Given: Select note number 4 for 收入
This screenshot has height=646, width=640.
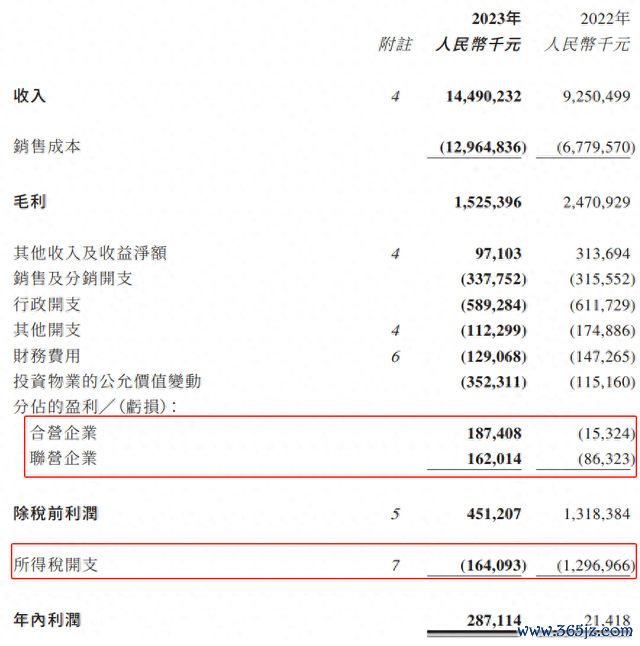Looking at the screenshot, I should point(396,96).
